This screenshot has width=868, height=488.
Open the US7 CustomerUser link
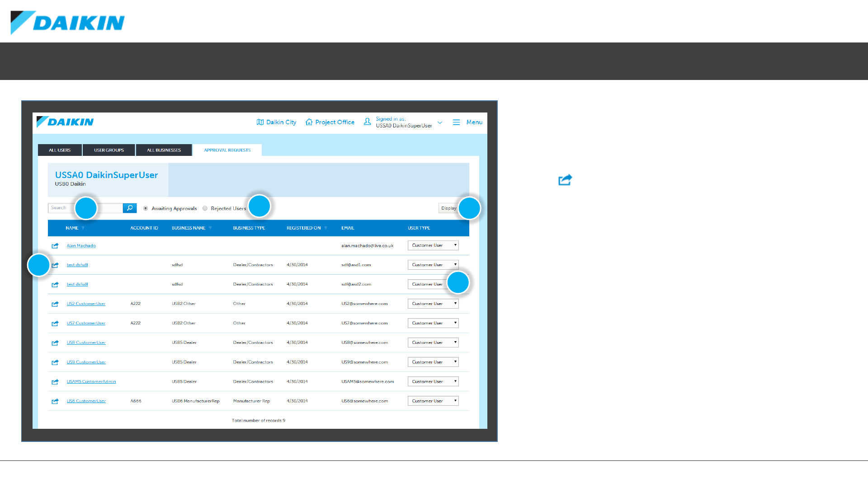pyautogui.click(x=86, y=323)
